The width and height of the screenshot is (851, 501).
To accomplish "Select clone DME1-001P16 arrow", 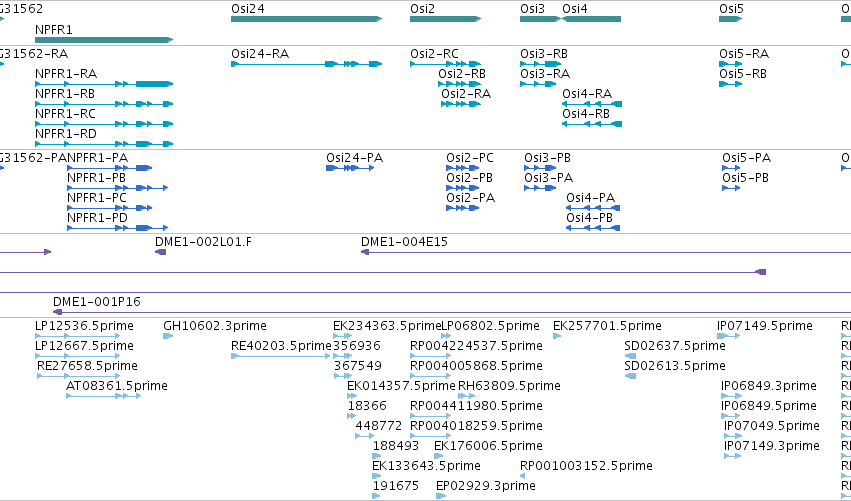I will click(x=452, y=312).
